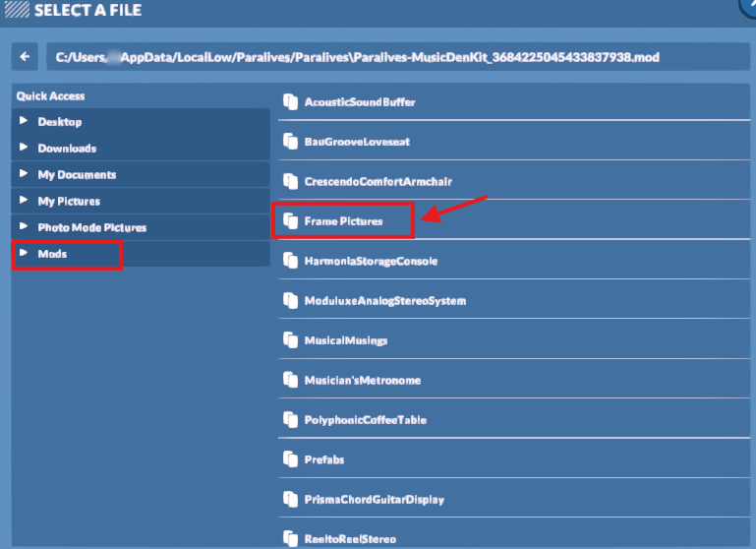756x549 pixels.
Task: Click the BauGrooveLoveseat name
Action: pos(357,142)
